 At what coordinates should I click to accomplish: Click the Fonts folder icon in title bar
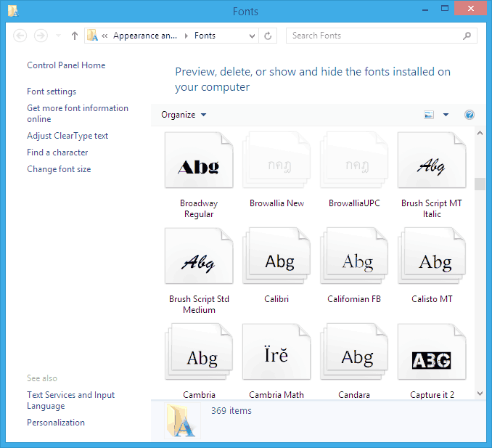tap(13, 12)
